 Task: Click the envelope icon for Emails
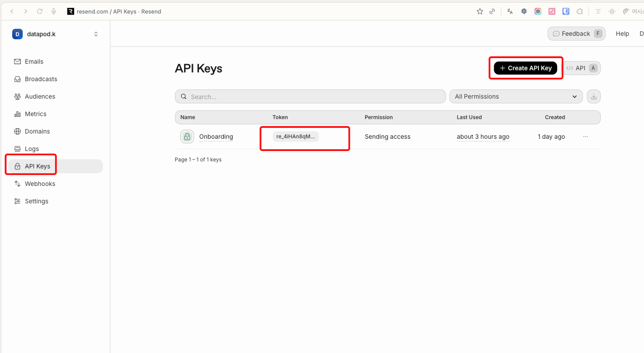tap(17, 61)
